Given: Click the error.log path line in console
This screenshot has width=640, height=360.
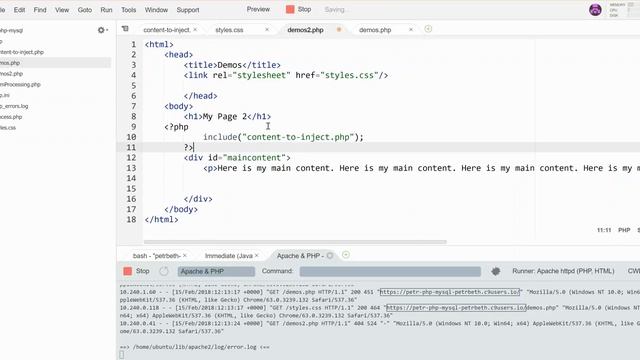Looking at the screenshot, I should point(195,347).
